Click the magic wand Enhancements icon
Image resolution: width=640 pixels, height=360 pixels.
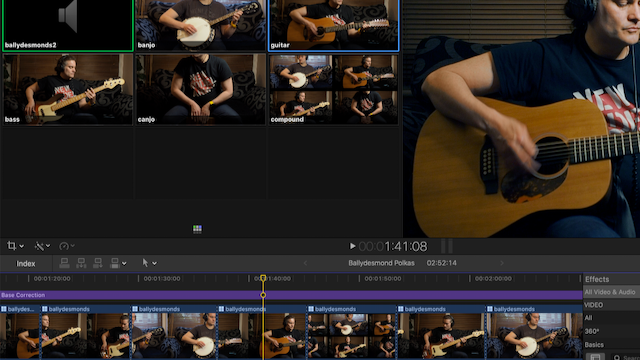click(x=39, y=246)
